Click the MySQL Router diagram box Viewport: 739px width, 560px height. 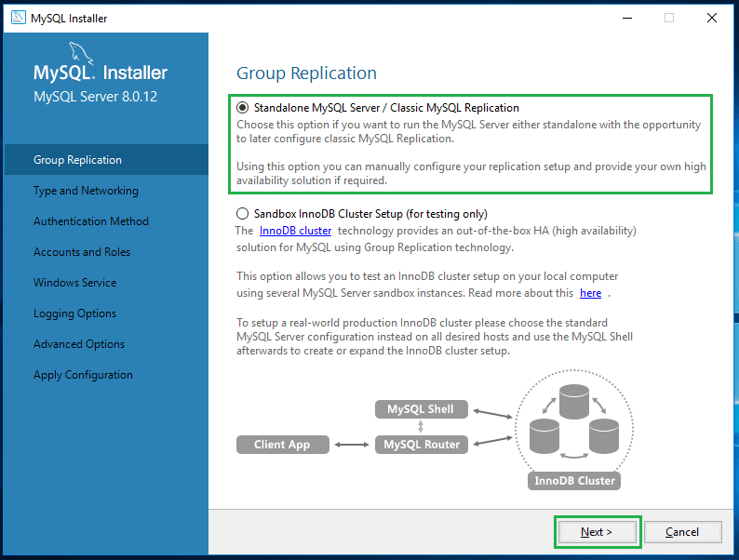coord(422,445)
